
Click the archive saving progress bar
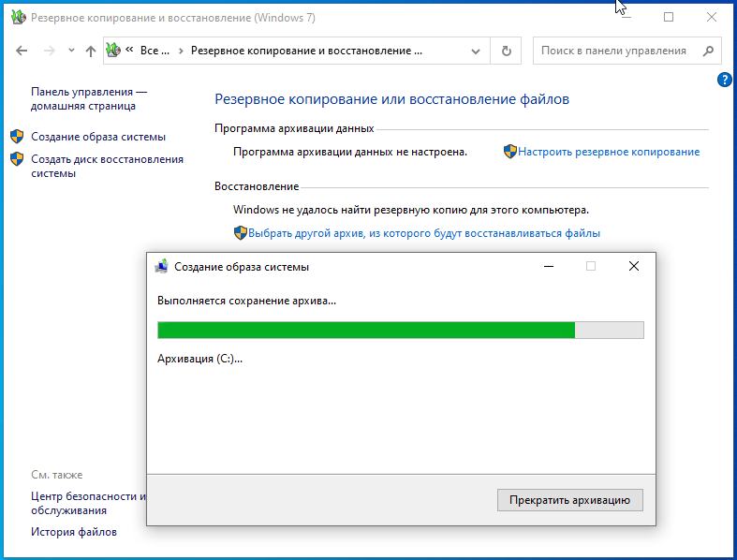pos(401,330)
